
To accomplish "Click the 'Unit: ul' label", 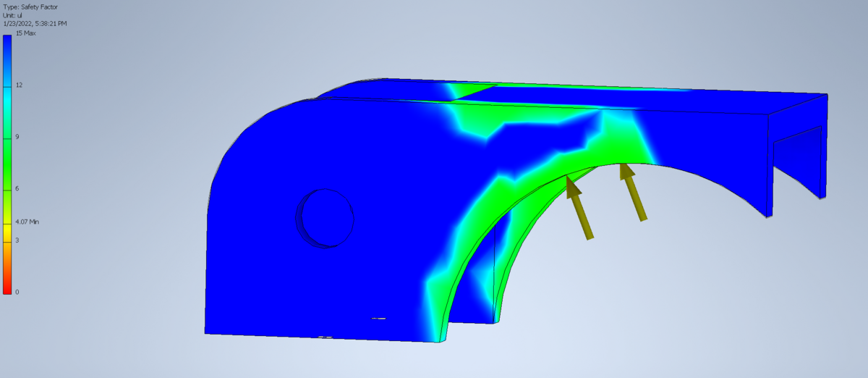I will pyautogui.click(x=13, y=14).
